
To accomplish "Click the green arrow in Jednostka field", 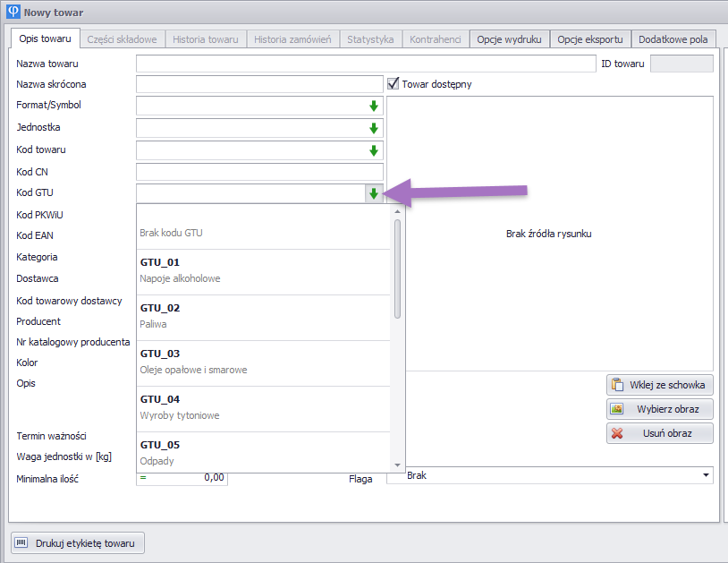I will coord(374,128).
